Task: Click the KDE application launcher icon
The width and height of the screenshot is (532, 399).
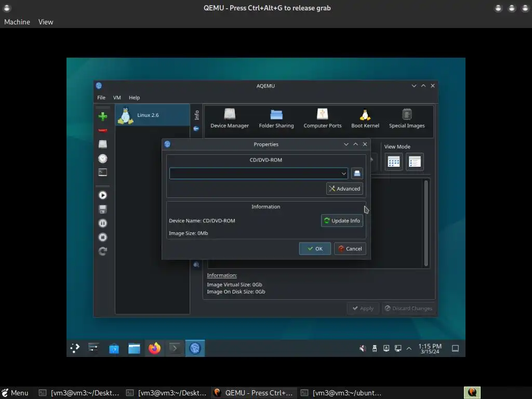Action: (x=75, y=348)
